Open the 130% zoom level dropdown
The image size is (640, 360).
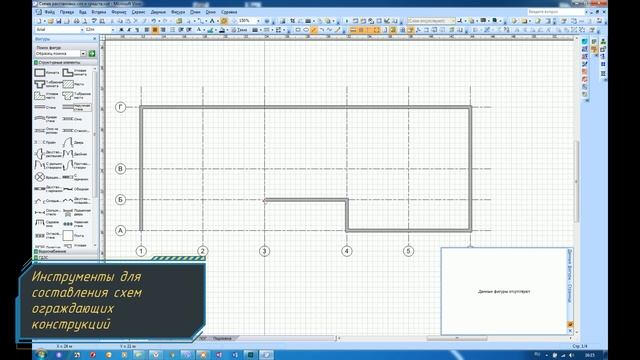pyautogui.click(x=258, y=21)
